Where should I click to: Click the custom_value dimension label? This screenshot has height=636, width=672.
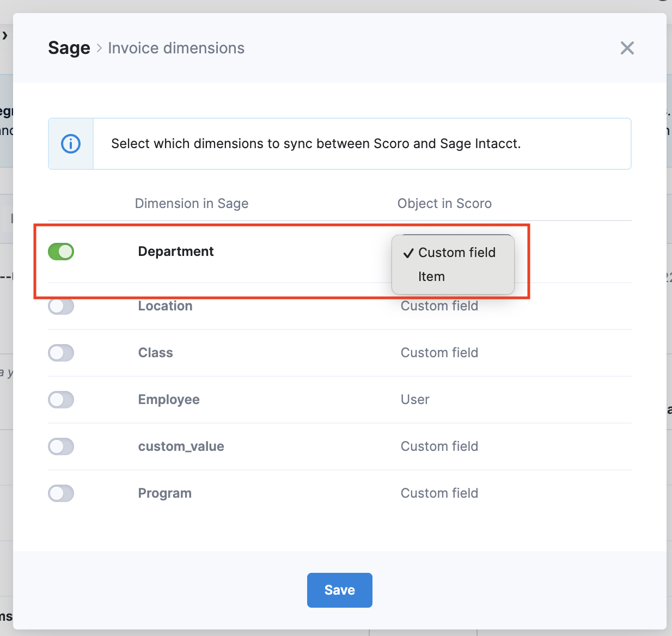click(x=181, y=447)
